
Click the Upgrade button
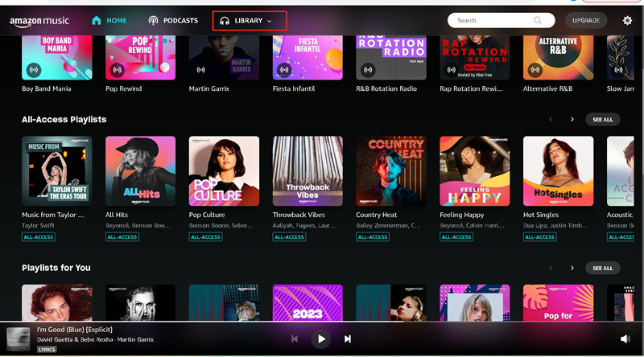pos(587,21)
